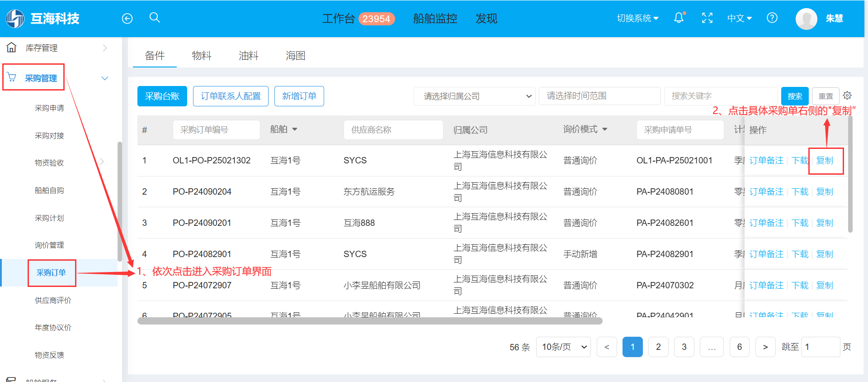Click the 搜索关键字 input field

(721, 96)
